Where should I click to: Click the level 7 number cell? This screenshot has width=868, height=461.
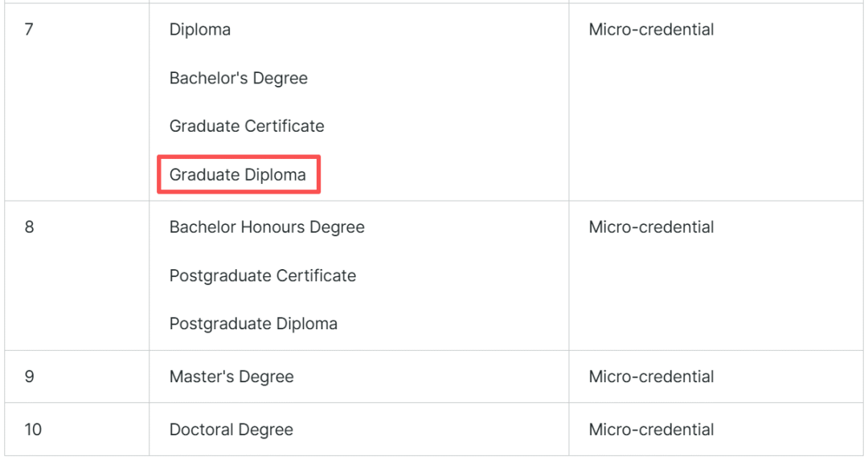(29, 30)
